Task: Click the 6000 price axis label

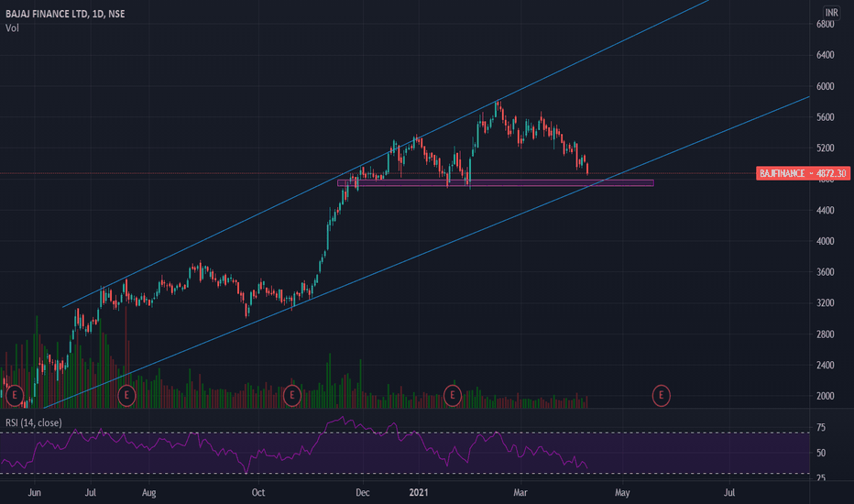Action: 825,86
